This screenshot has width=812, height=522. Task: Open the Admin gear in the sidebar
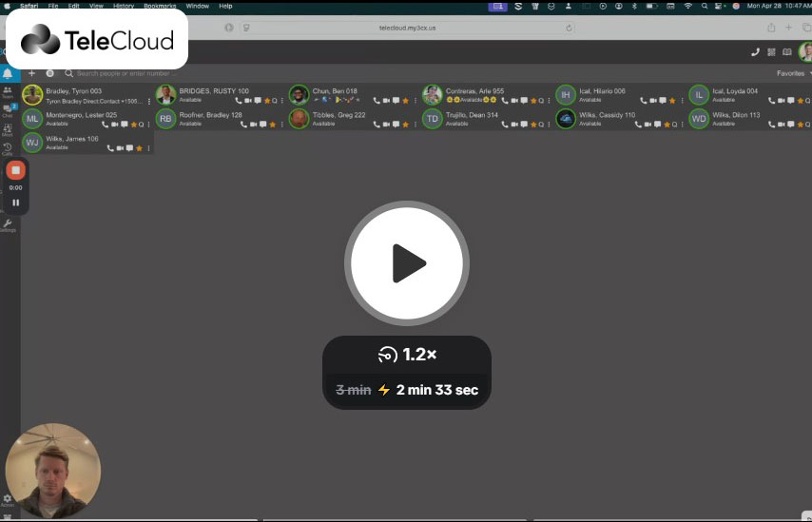pyautogui.click(x=8, y=500)
